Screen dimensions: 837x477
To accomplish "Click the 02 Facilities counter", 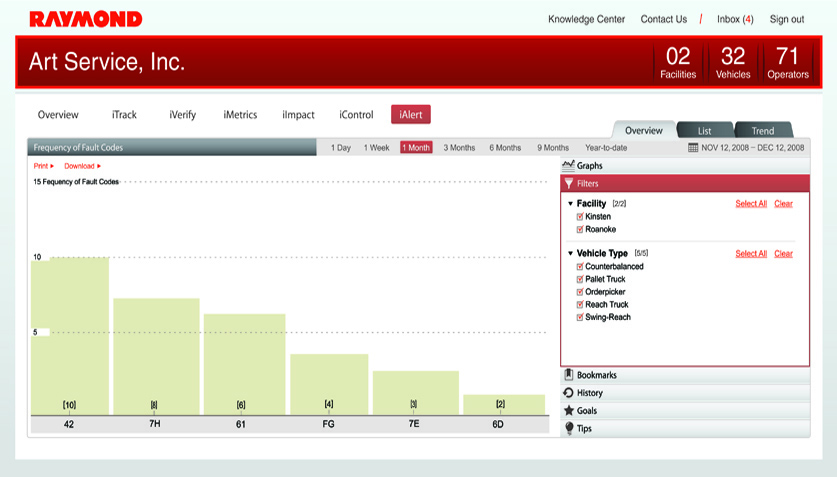I will (678, 62).
